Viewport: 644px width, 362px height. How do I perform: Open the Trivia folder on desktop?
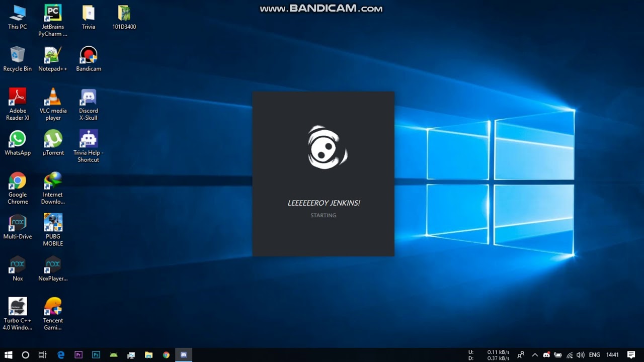pyautogui.click(x=89, y=17)
